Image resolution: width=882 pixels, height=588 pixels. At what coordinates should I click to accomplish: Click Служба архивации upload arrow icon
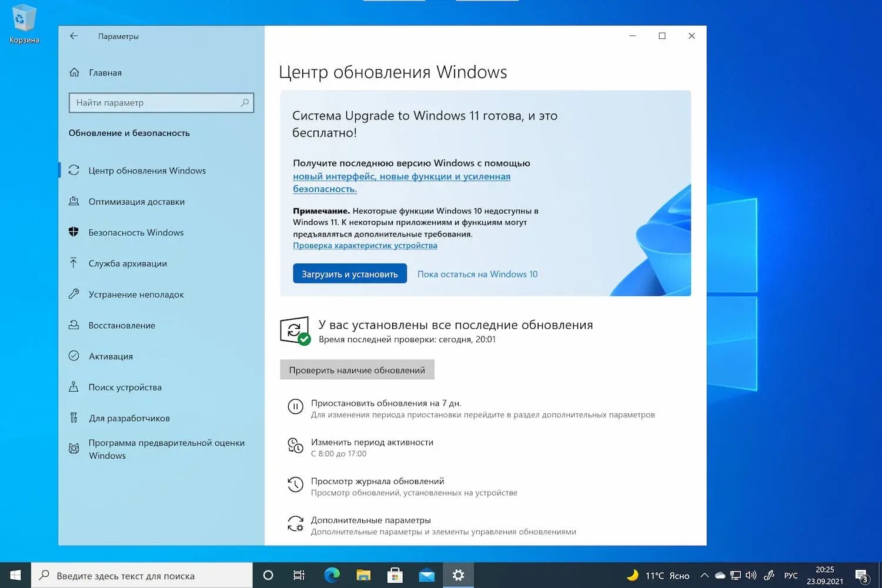click(73, 263)
